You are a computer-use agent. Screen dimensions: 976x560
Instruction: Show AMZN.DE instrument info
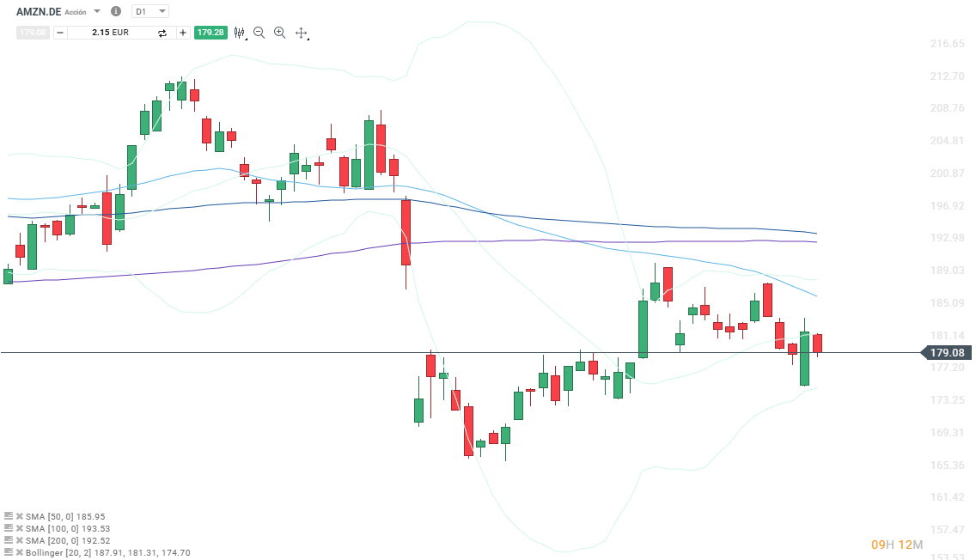[x=116, y=11]
